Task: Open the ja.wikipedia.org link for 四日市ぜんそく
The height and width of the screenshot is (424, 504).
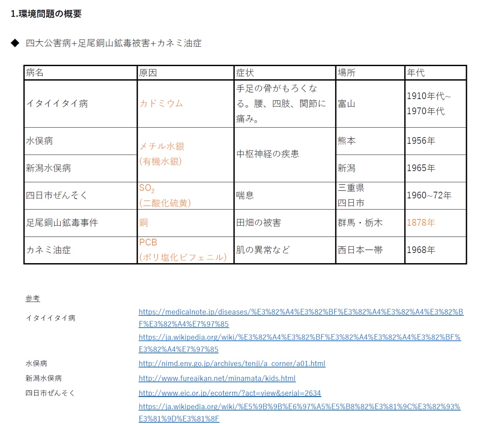Action: (299, 413)
